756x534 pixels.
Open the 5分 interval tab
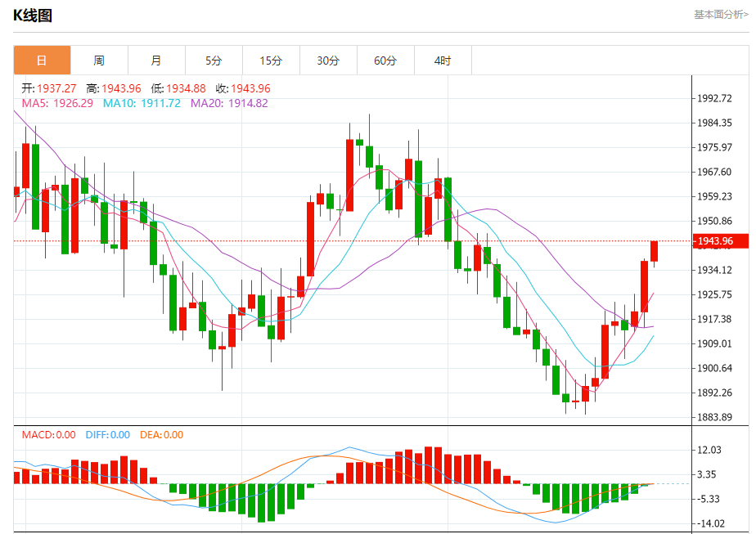coord(214,61)
